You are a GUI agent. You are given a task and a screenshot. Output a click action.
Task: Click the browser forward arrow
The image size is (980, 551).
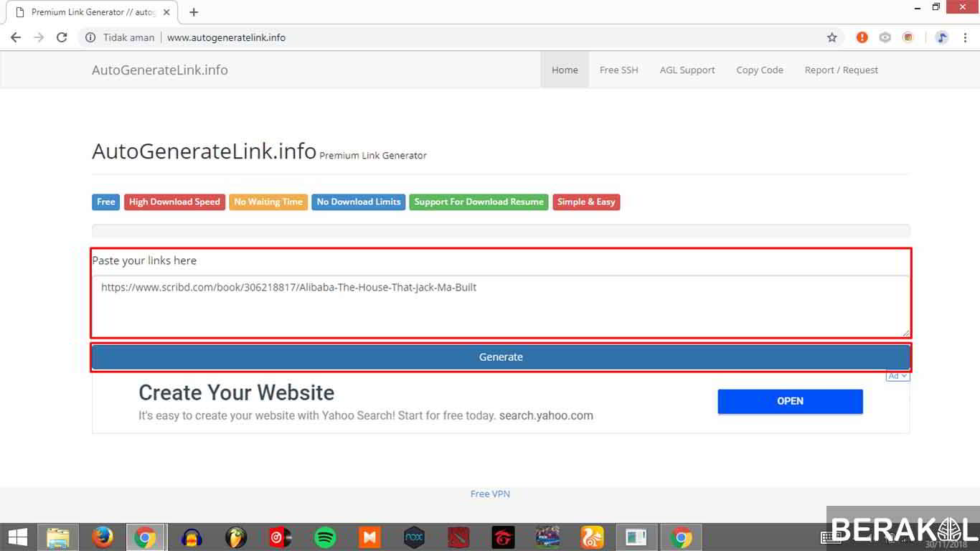point(39,37)
